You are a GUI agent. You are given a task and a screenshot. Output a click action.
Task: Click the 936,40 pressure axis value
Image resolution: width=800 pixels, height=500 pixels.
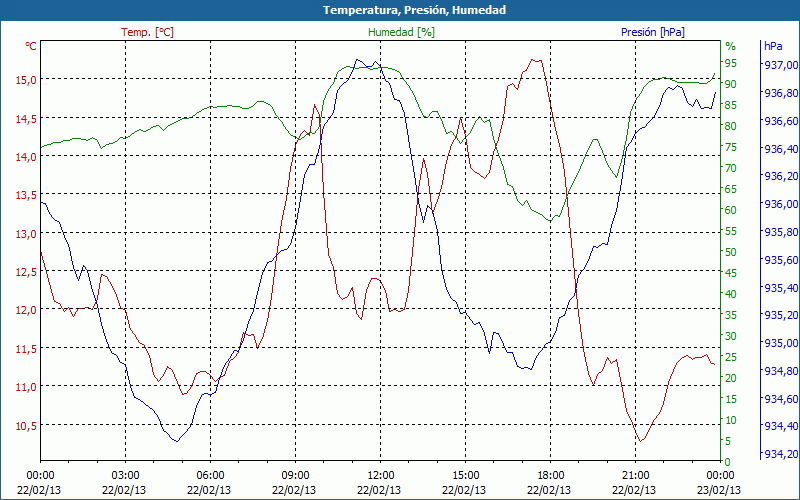tap(781, 149)
